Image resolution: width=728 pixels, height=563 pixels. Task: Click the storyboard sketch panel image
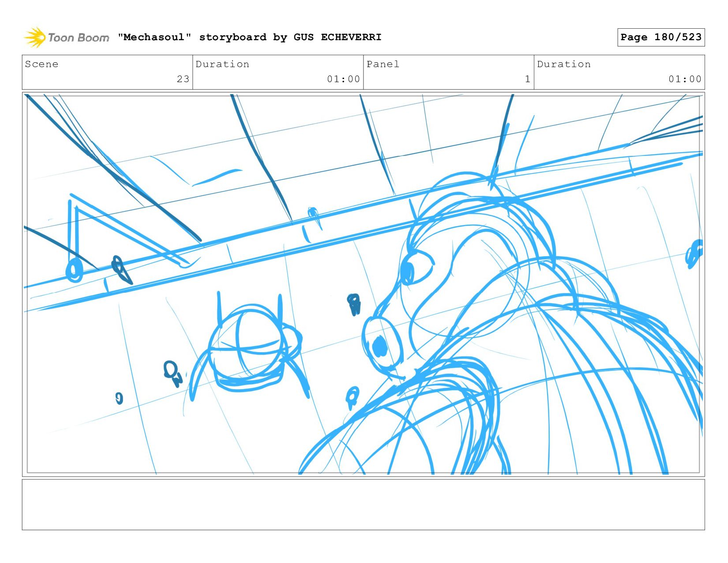tap(364, 284)
